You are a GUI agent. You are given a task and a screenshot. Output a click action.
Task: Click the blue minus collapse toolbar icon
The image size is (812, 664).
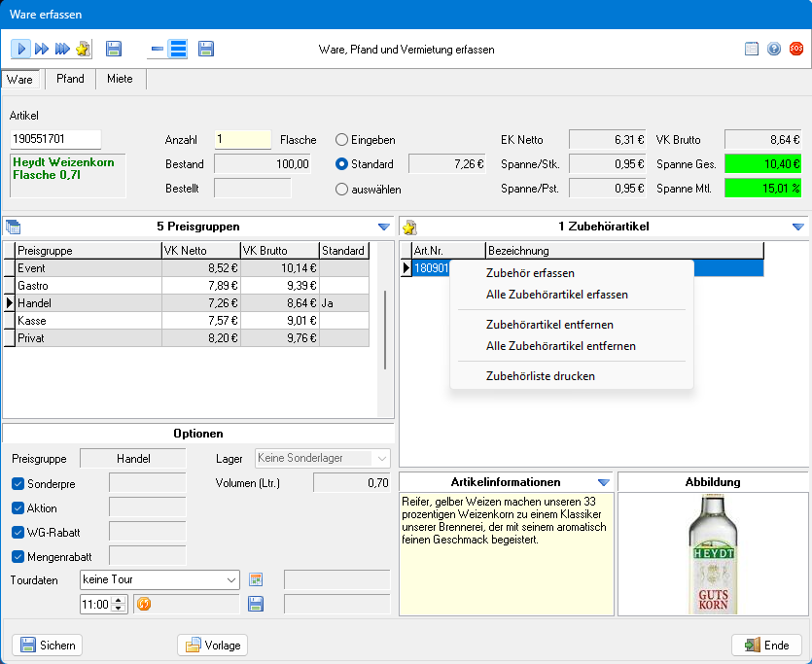pos(157,50)
